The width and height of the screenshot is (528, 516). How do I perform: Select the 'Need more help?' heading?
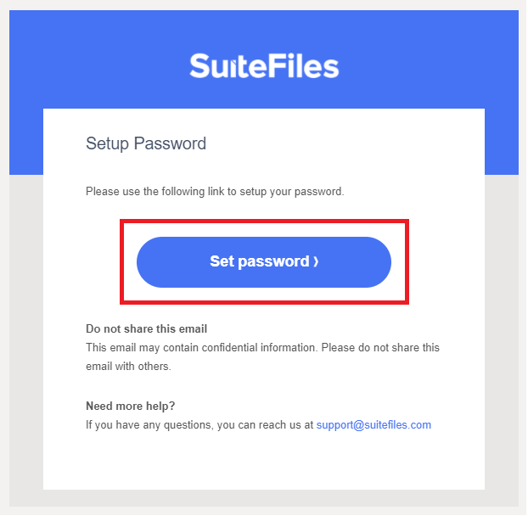(x=130, y=406)
